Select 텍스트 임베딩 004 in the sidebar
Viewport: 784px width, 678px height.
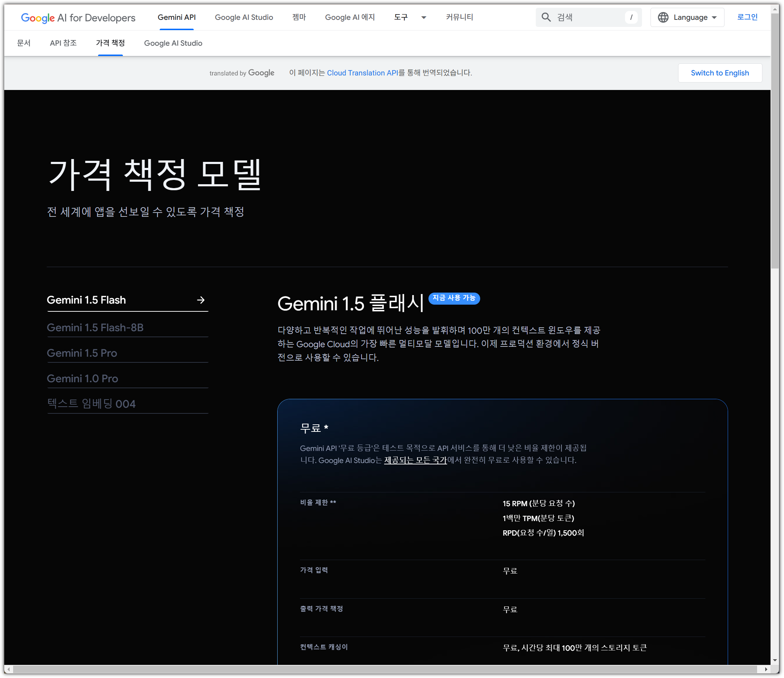pyautogui.click(x=91, y=403)
